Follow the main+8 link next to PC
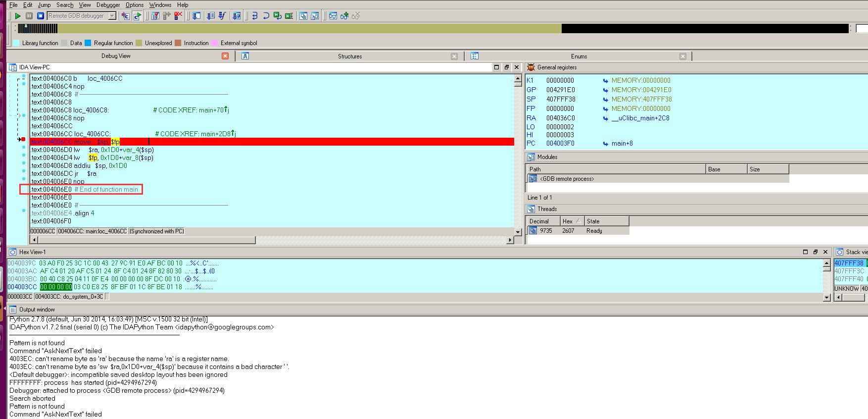868x419 pixels. pos(622,144)
